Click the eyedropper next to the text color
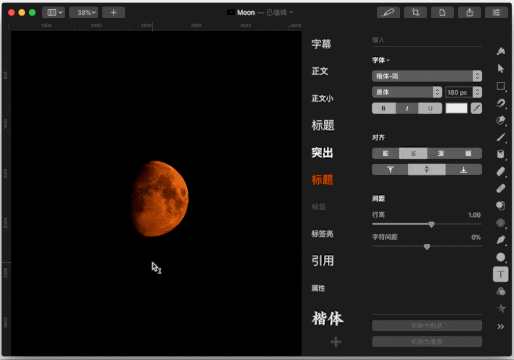Viewport: 514px width, 360px height. click(x=476, y=108)
